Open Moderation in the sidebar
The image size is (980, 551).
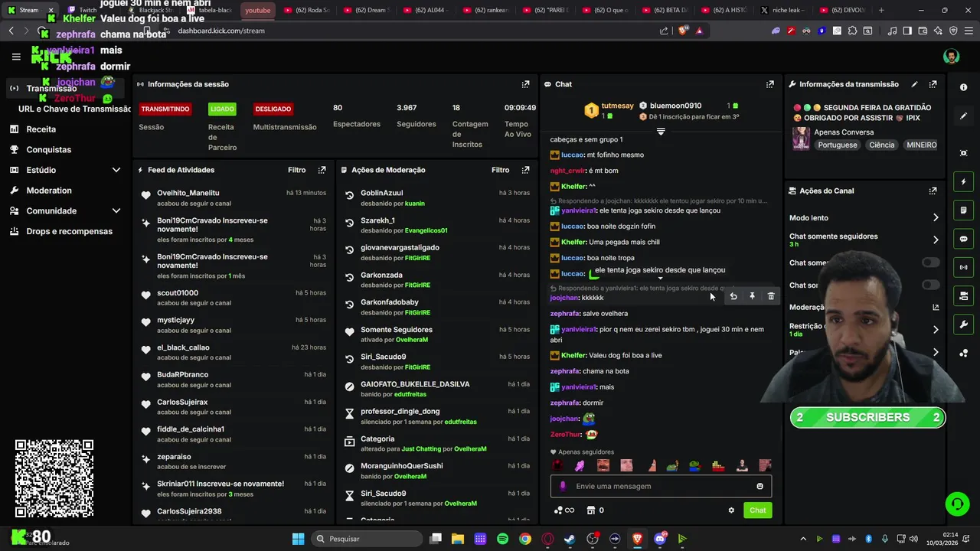pyautogui.click(x=49, y=191)
